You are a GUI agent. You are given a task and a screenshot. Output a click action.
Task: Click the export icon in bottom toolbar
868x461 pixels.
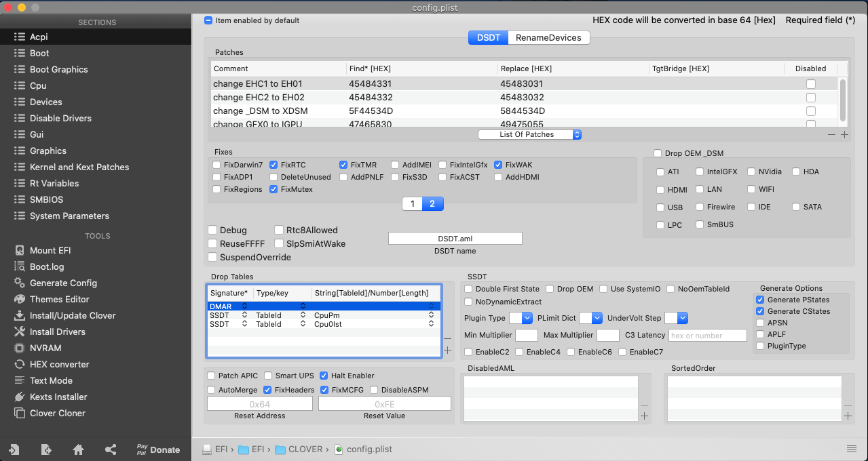click(46, 449)
